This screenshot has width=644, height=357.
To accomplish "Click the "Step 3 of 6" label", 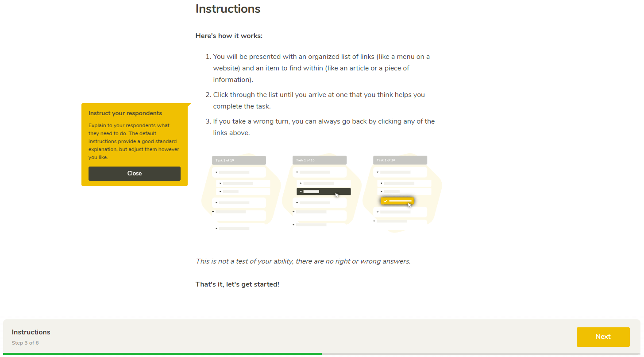I will coord(25,343).
